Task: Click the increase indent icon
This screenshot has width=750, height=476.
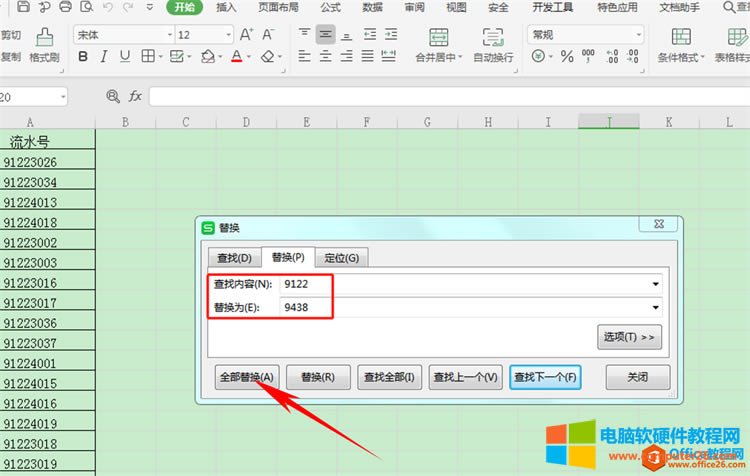Action: [391, 34]
